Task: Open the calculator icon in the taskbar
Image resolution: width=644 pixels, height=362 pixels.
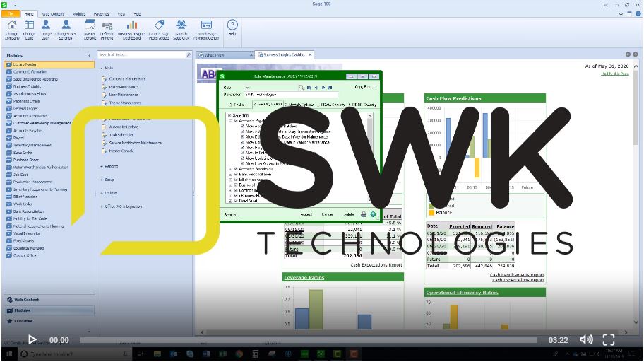Action: (x=255, y=354)
